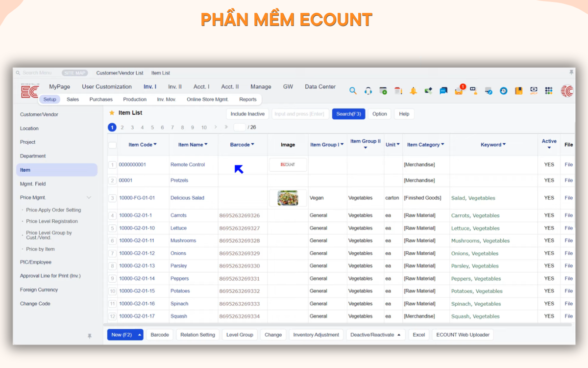Click the approval stamp icon
This screenshot has width=588, height=368.
[x=473, y=91]
